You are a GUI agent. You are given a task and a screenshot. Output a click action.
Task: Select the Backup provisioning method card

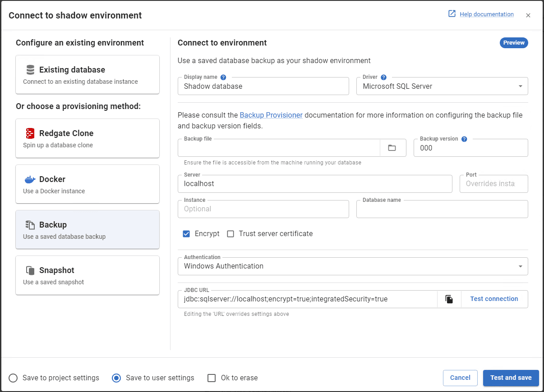tap(88, 229)
